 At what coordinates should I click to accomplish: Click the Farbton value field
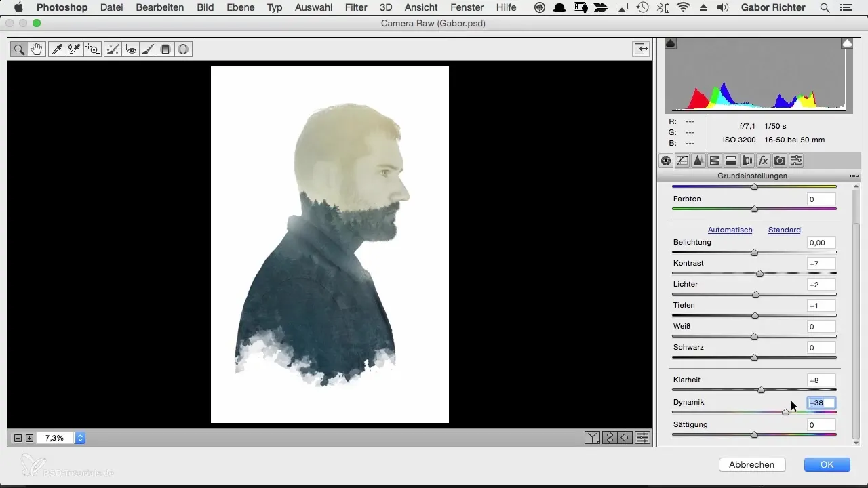pyautogui.click(x=821, y=199)
